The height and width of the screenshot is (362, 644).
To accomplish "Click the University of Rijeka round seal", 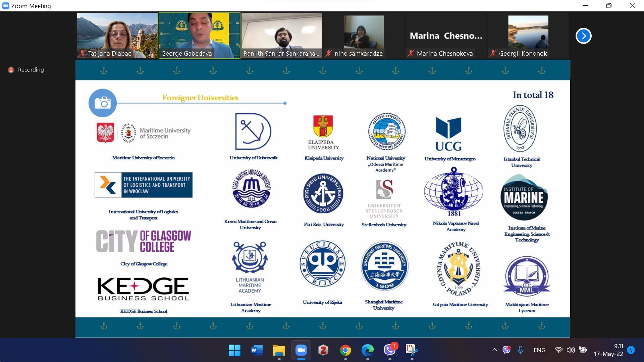I will pyautogui.click(x=322, y=263).
